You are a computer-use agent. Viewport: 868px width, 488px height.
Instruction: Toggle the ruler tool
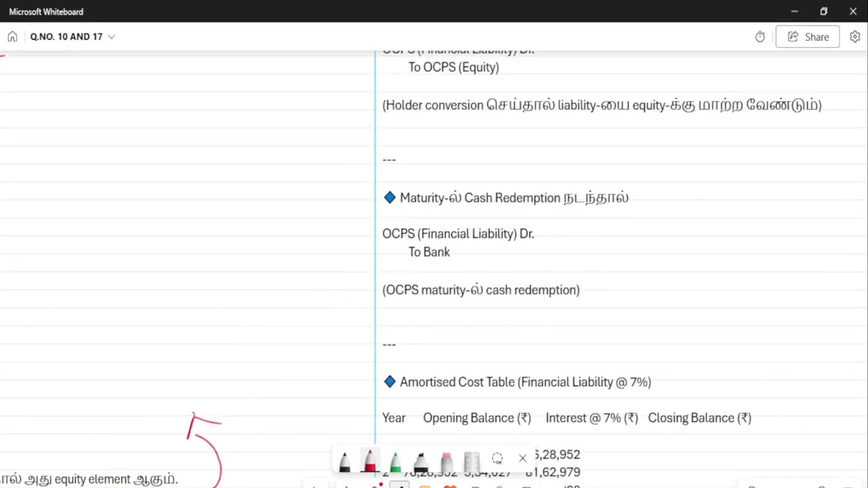[472, 462]
